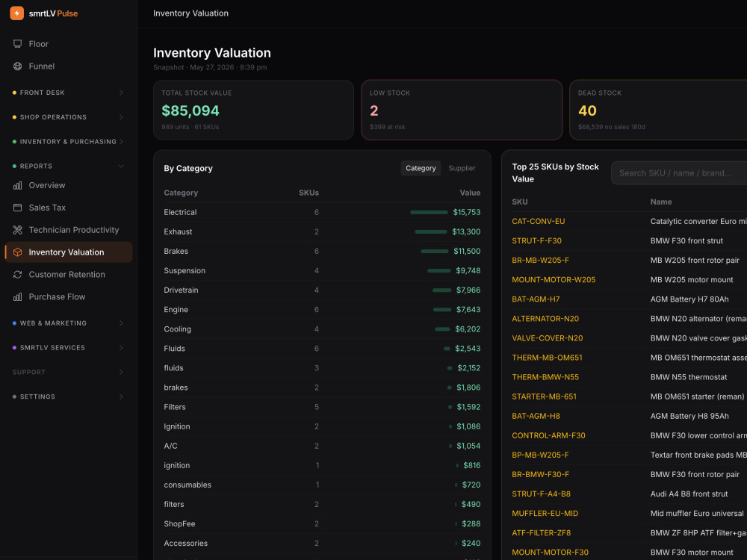Click the Dead Stock card
This screenshot has height=560, width=747.
point(658,110)
